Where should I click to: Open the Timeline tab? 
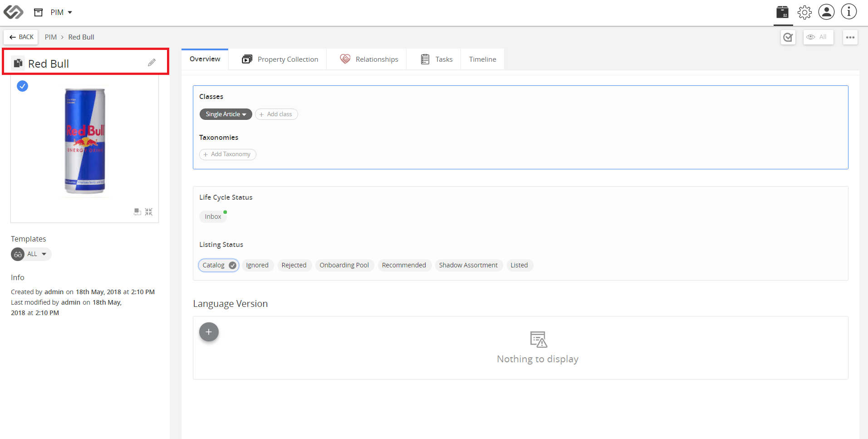pos(482,59)
